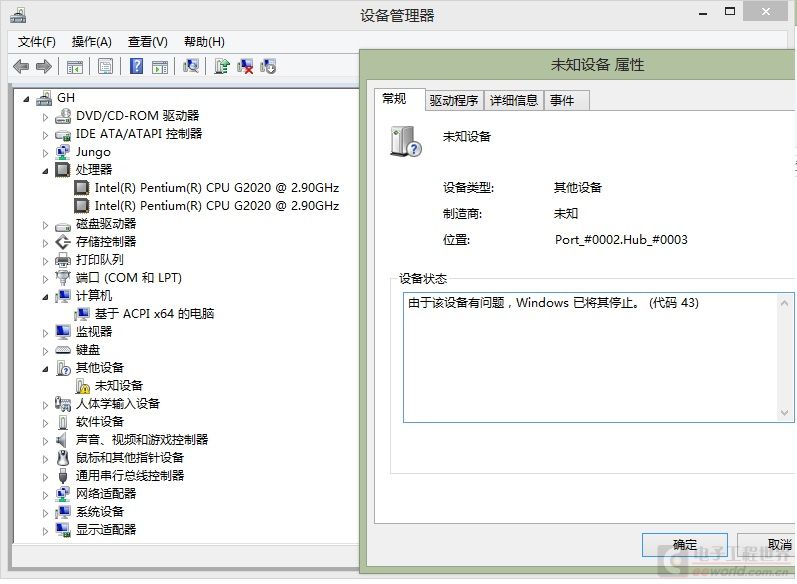
Task: Click the 键盘 keyboard icon
Action: pos(63,350)
